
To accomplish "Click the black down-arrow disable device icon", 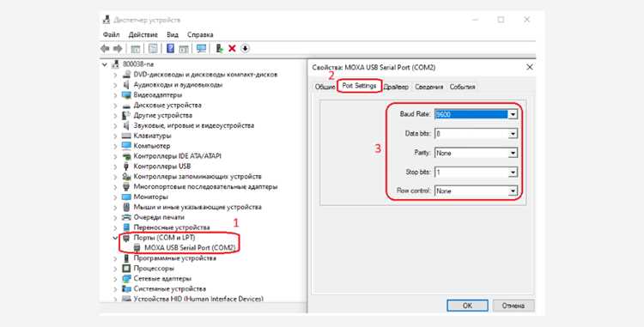I will tap(245, 49).
